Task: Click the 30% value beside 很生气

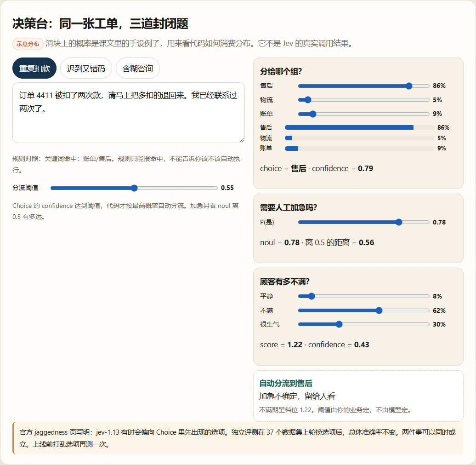Action: (x=439, y=324)
